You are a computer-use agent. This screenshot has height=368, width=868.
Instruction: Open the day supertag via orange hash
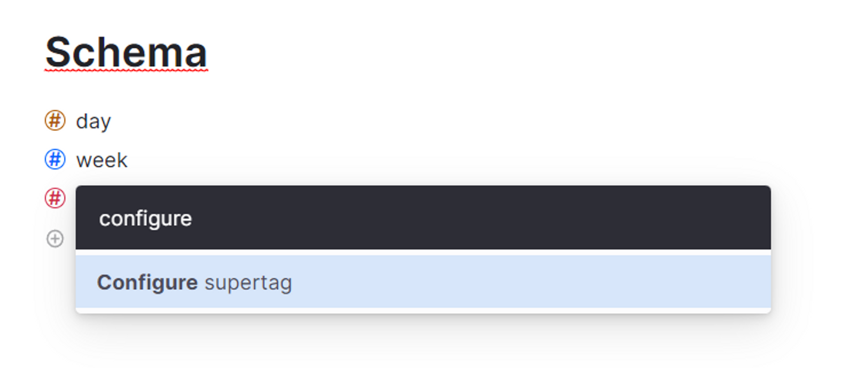coord(55,121)
